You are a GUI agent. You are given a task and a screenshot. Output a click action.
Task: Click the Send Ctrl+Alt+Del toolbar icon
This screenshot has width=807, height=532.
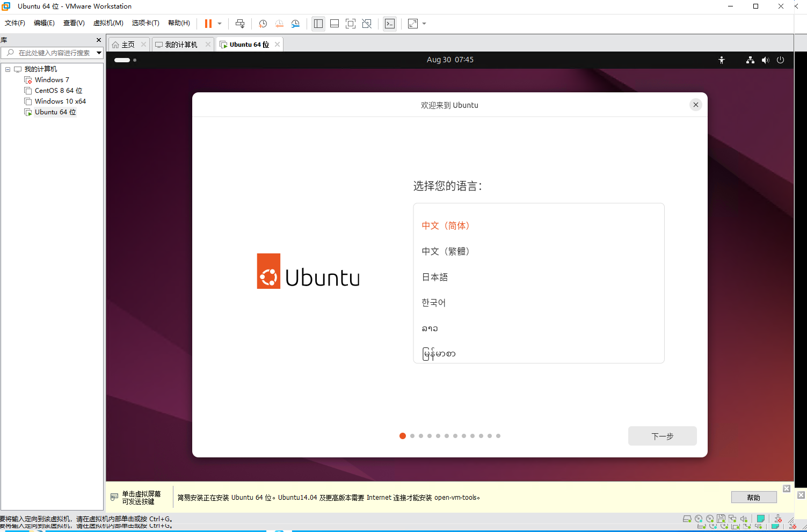[240, 24]
